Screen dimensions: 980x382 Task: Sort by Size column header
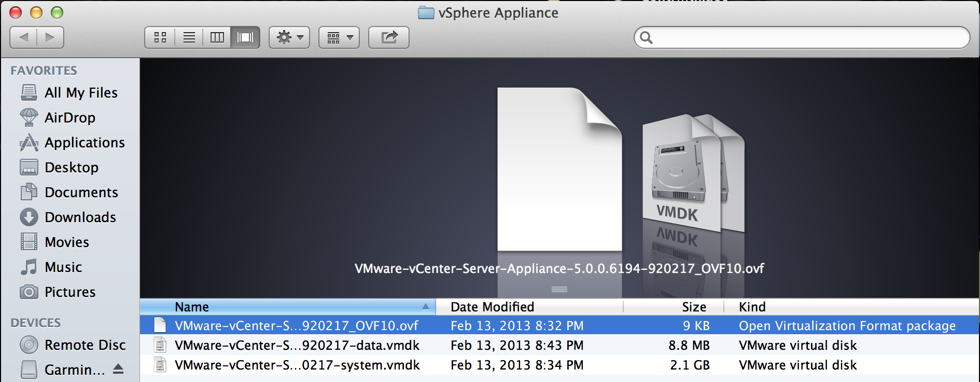[x=673, y=307]
